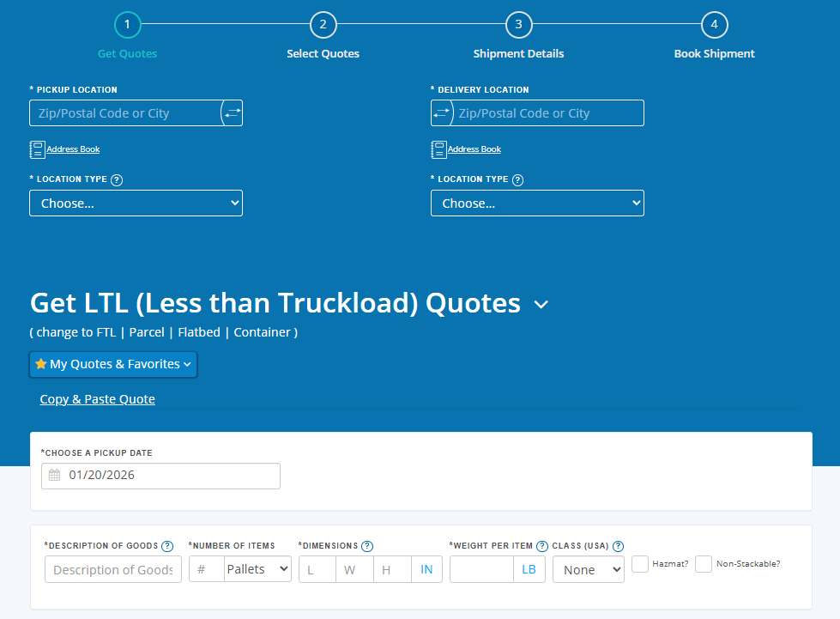
Task: Toggle the IN unit button in Dimensions
Action: (426, 568)
